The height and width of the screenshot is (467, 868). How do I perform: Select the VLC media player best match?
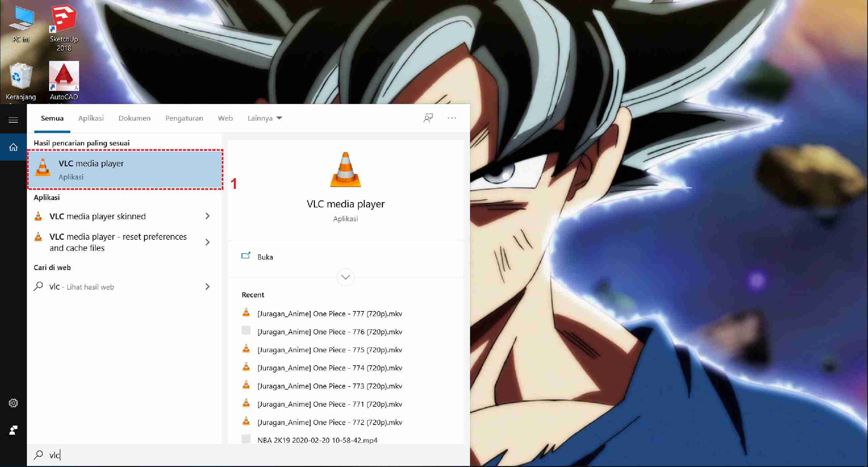pos(125,169)
